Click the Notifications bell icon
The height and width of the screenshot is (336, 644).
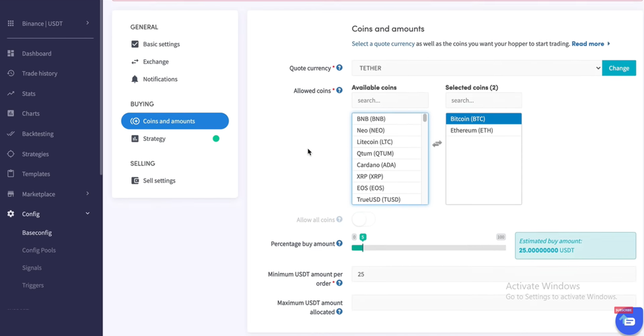[x=135, y=79]
